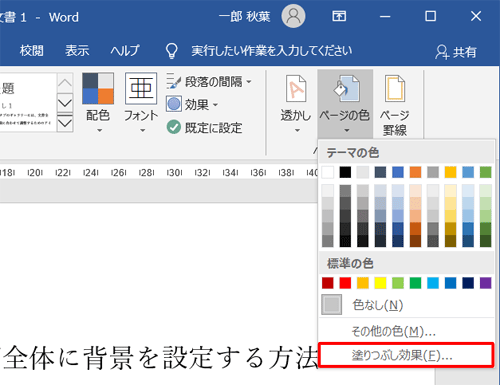
Task: Click the 共有 share button
Action: [456, 52]
